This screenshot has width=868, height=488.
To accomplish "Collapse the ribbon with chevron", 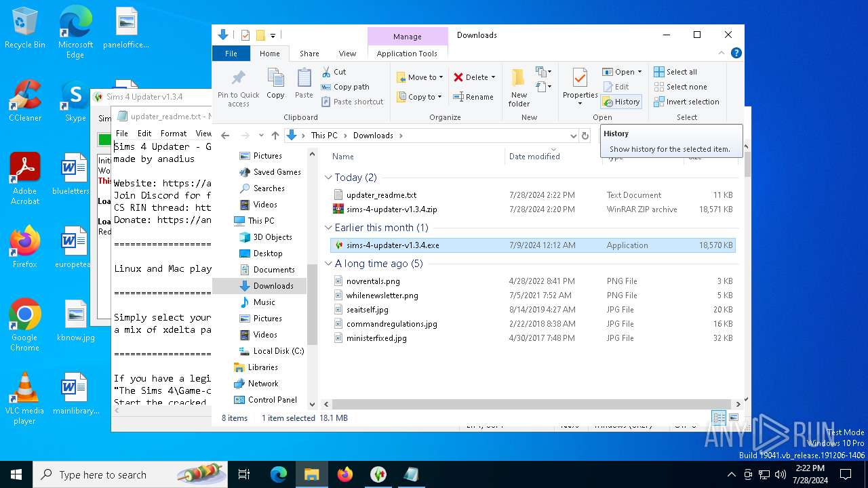I will 723,53.
